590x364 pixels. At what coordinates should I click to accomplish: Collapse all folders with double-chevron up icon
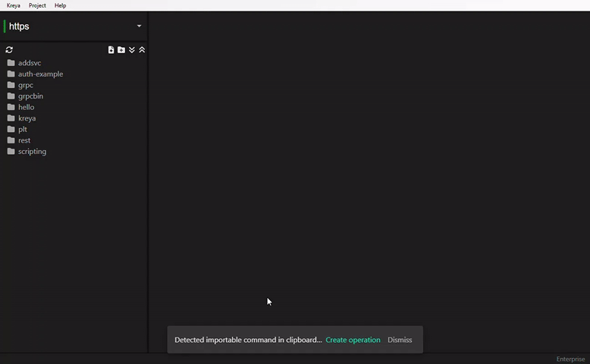[x=142, y=50]
